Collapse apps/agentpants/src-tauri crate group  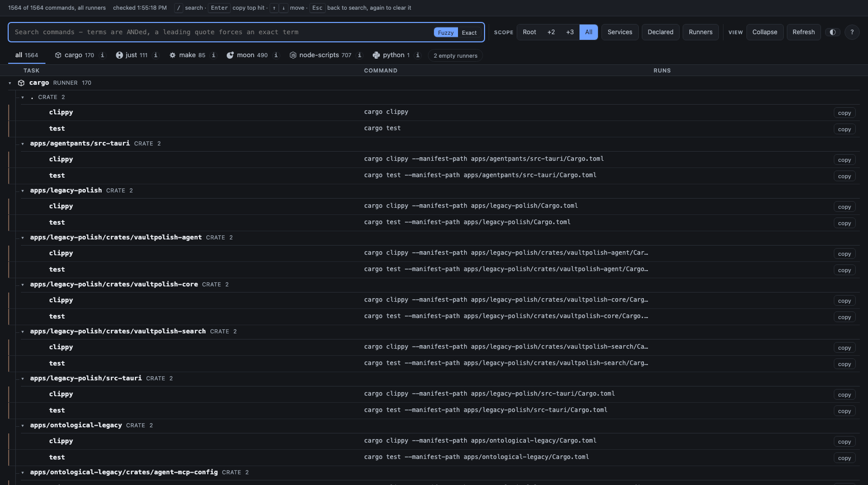22,144
